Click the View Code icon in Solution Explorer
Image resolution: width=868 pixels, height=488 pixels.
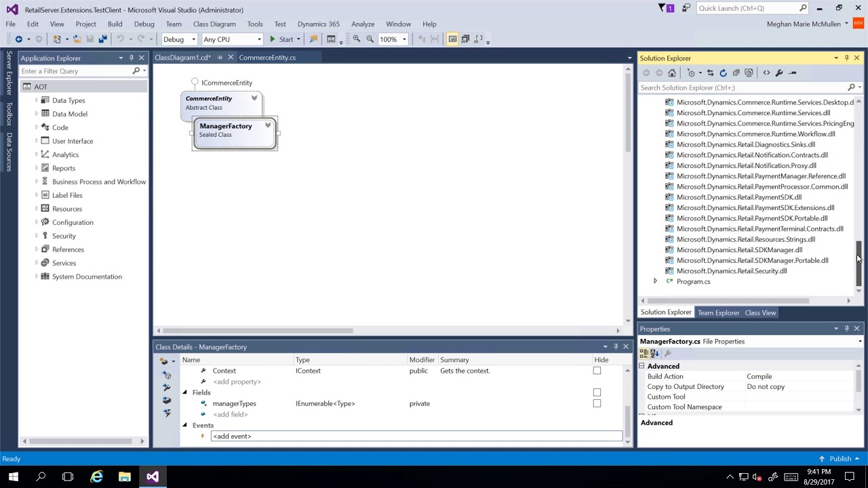click(766, 73)
